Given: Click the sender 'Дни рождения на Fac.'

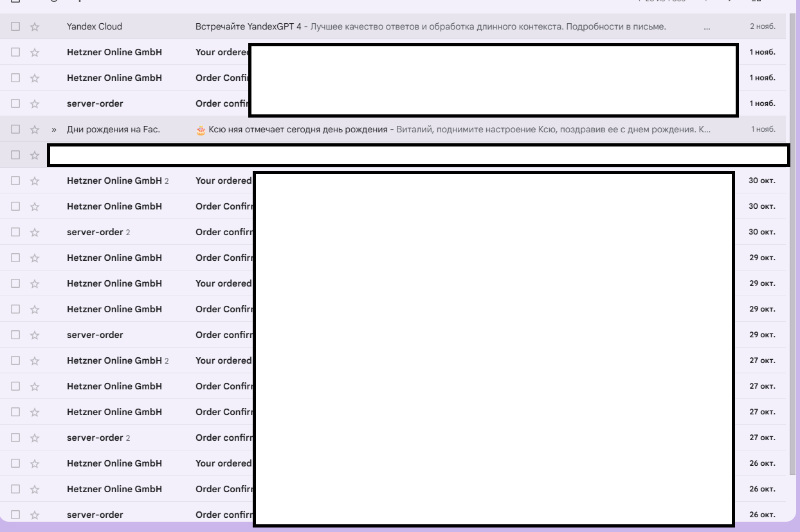Looking at the screenshot, I should tap(113, 129).
